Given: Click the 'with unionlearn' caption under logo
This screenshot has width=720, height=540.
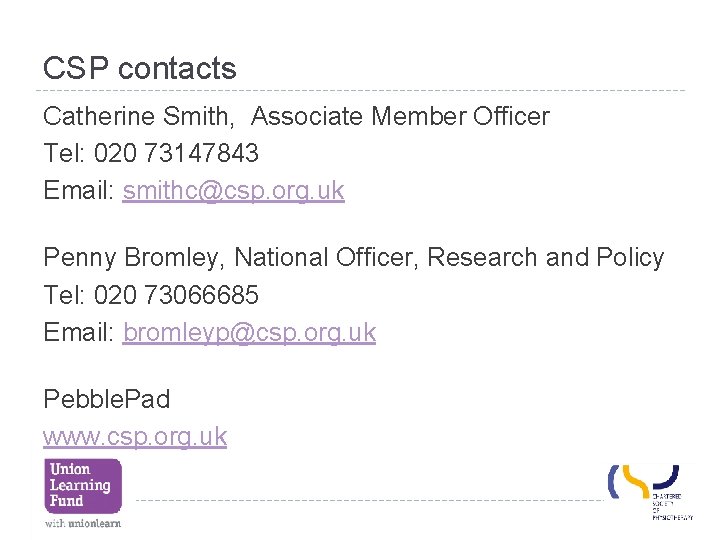Looking at the screenshot, I should coord(82,523).
